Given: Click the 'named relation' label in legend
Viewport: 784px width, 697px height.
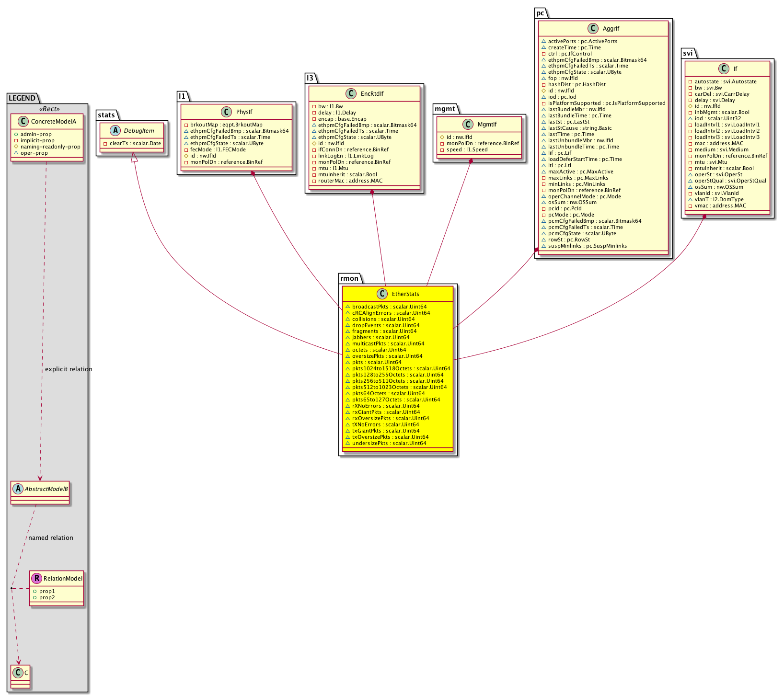Looking at the screenshot, I should pyautogui.click(x=51, y=538).
